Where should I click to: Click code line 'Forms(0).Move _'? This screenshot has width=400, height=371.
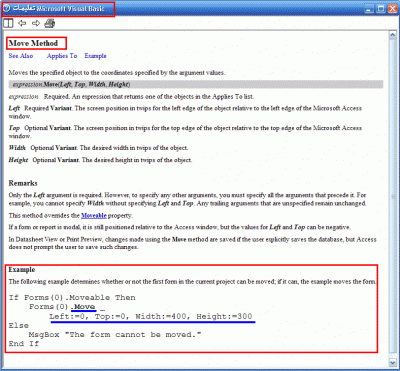click(67, 307)
